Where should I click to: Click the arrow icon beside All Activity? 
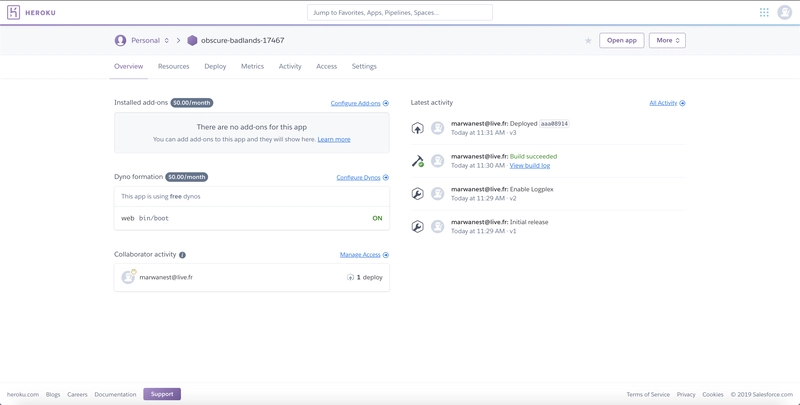683,103
